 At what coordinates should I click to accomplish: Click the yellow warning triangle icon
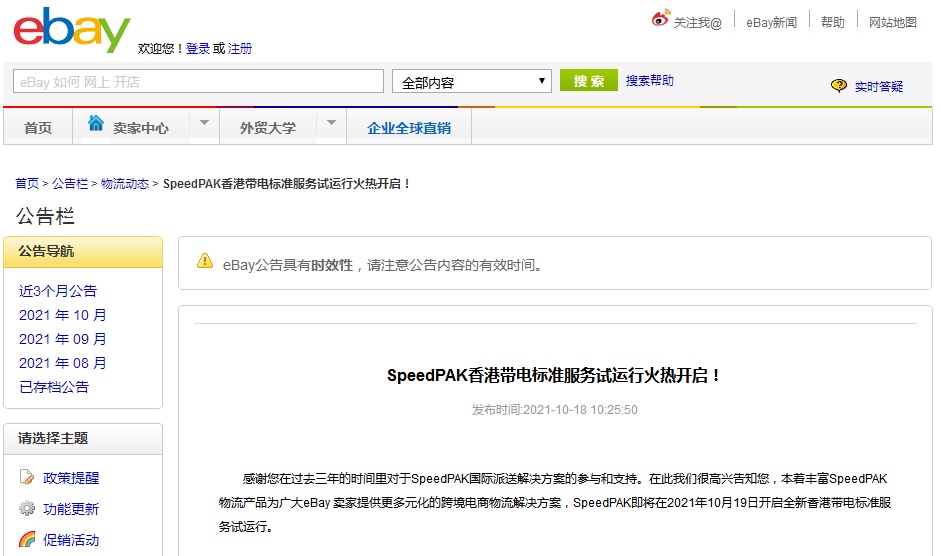coord(205,261)
